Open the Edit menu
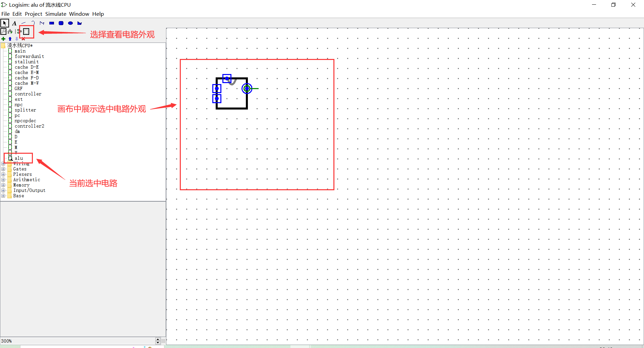644x348 pixels. click(x=17, y=14)
